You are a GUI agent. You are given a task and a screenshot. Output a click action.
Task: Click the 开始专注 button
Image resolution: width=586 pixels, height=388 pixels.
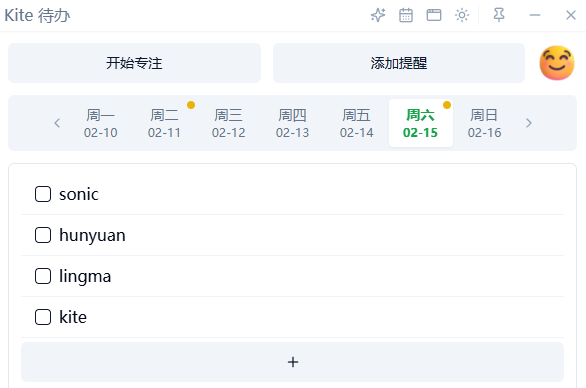(x=134, y=63)
